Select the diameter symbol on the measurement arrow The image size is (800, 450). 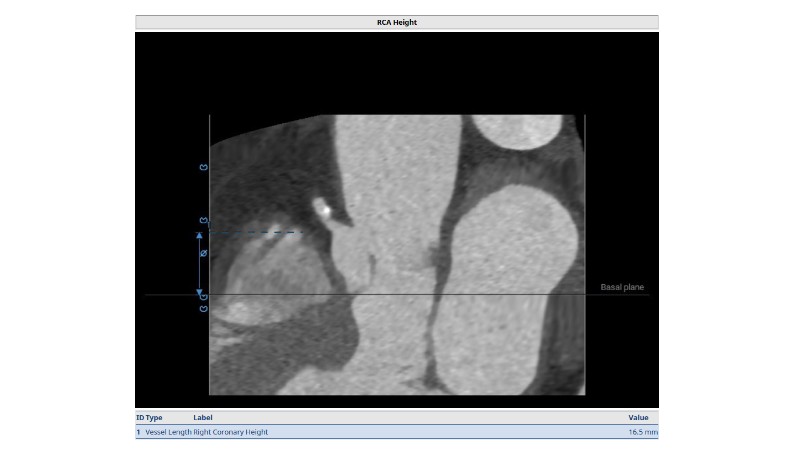[204, 255]
